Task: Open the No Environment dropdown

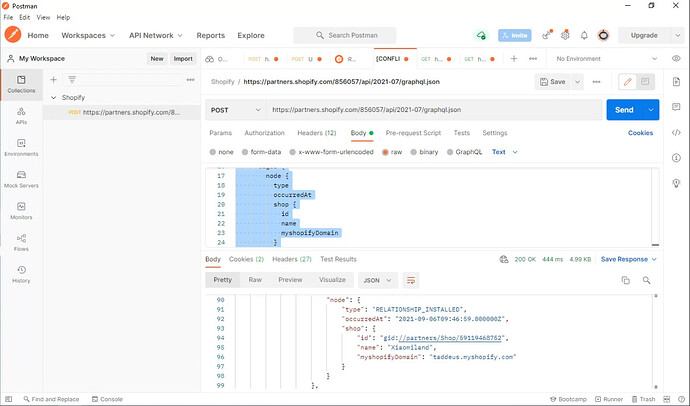Action: point(606,59)
